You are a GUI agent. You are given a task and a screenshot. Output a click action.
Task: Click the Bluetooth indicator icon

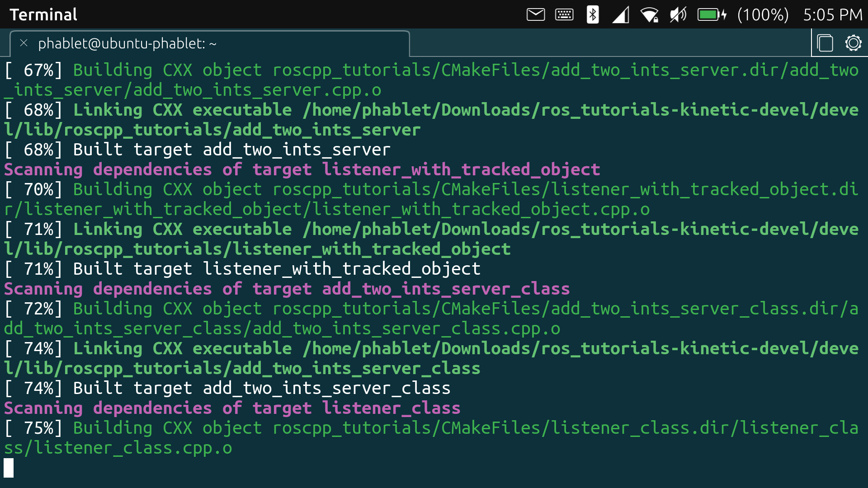pyautogui.click(x=592, y=14)
